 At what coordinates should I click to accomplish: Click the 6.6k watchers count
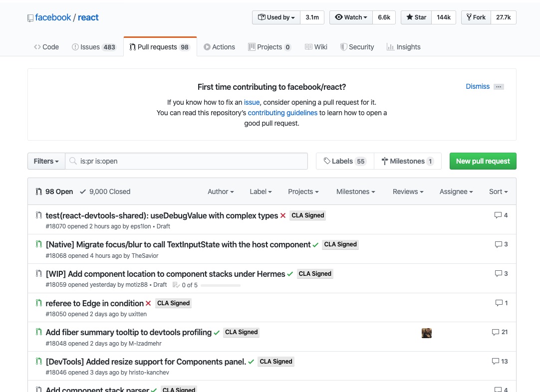(384, 17)
